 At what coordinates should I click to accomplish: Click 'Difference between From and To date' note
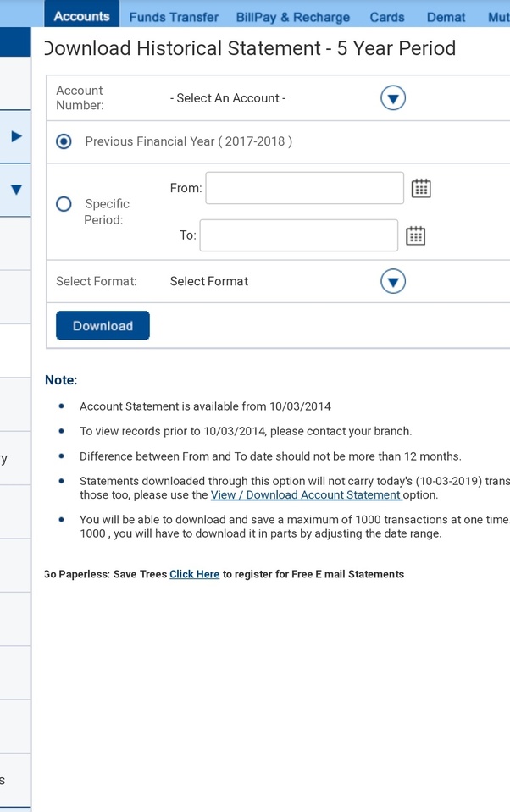coord(270,456)
